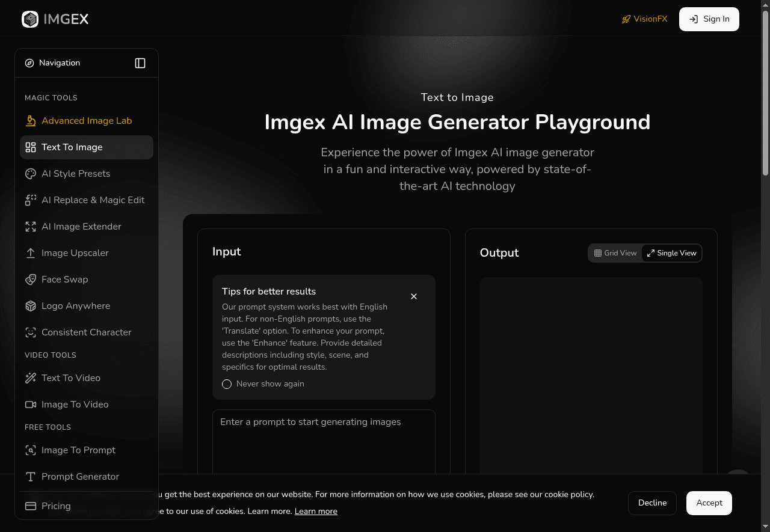The width and height of the screenshot is (770, 532).
Task: Dismiss the Tips for better results box
Action: 414,296
